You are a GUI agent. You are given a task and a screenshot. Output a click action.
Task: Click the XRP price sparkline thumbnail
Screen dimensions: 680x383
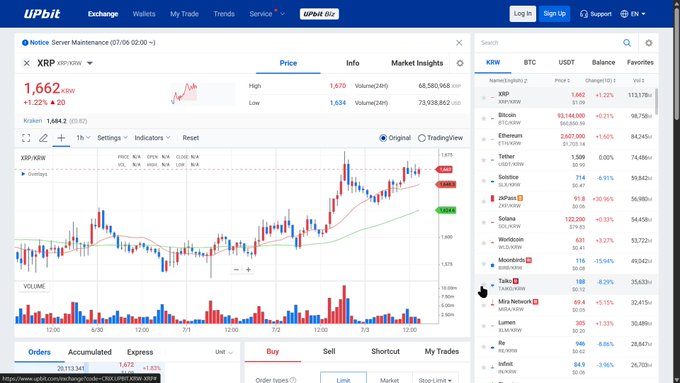(x=203, y=94)
